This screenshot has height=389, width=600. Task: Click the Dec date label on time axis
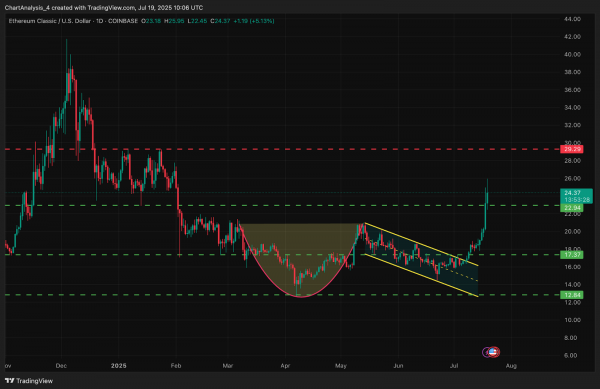click(x=61, y=366)
